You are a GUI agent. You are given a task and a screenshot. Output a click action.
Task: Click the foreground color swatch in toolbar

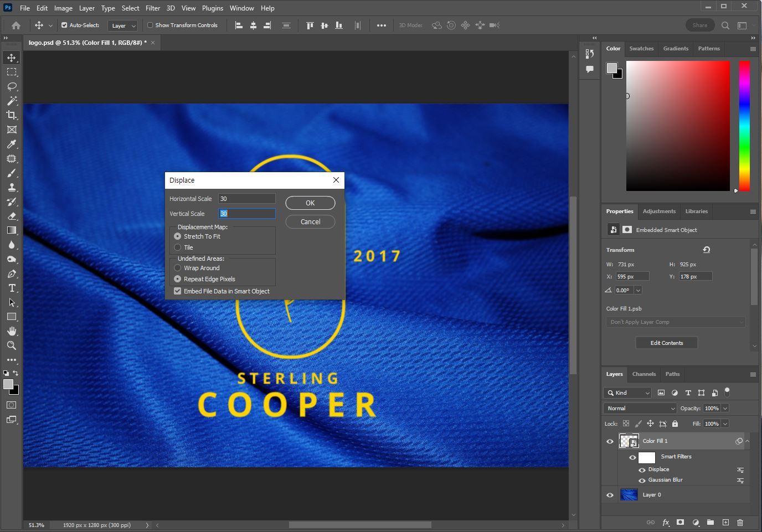pos(8,385)
